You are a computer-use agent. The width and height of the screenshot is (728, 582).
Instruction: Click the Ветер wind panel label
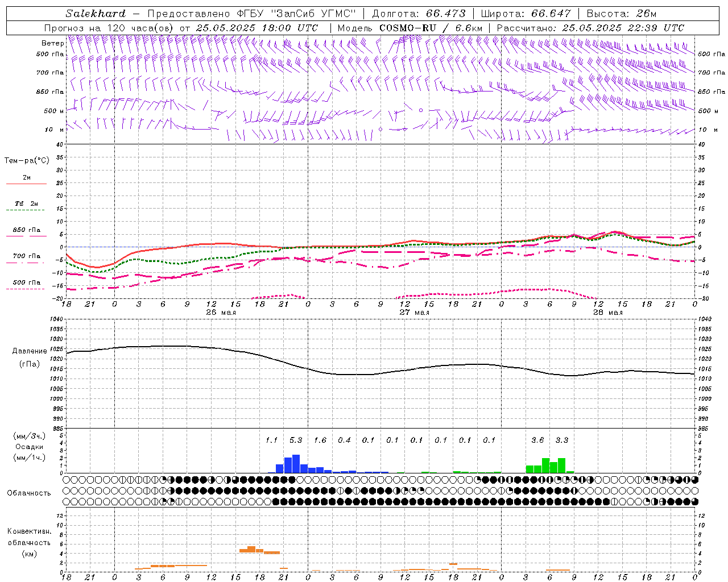click(52, 43)
